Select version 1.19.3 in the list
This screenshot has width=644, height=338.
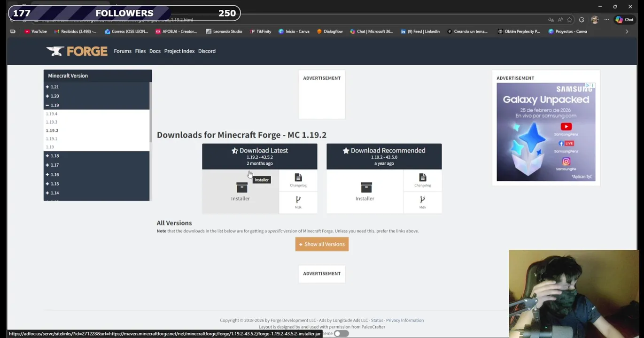52,122
